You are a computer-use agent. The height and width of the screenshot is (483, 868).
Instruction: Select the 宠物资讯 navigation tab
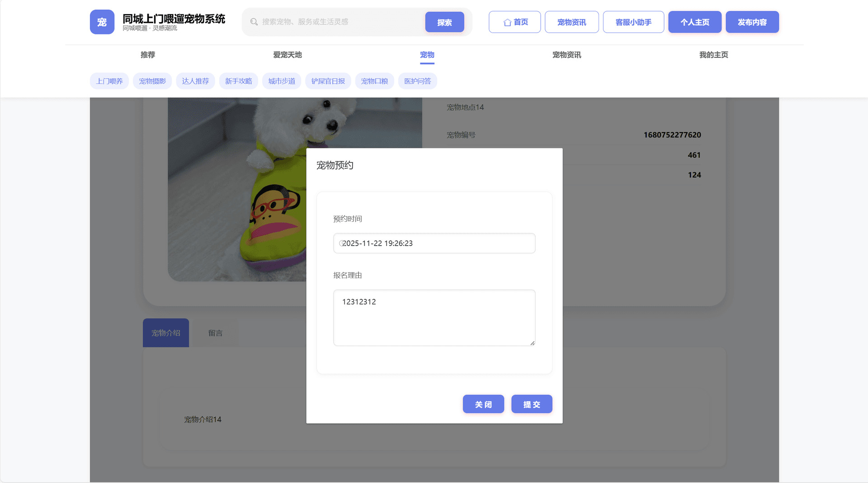coord(566,55)
